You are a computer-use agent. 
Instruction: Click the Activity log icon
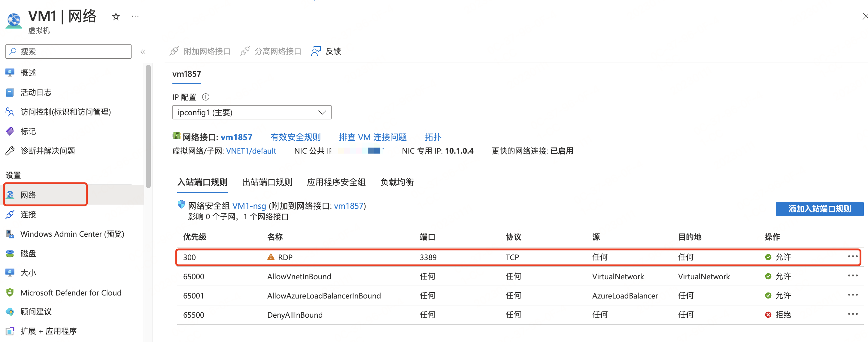pyautogui.click(x=10, y=92)
